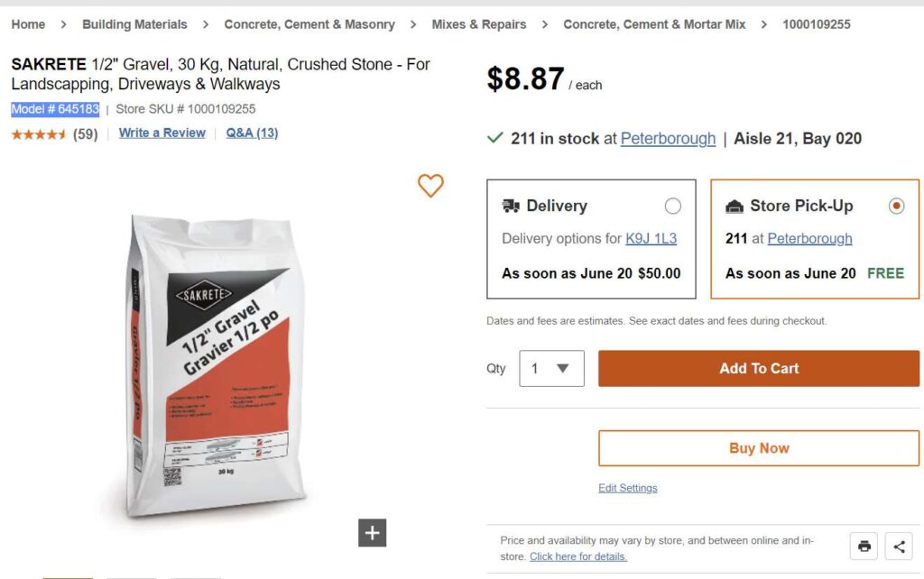Screen dimensions: 924x579
Task: Click the delivery truck icon
Action: pos(511,206)
